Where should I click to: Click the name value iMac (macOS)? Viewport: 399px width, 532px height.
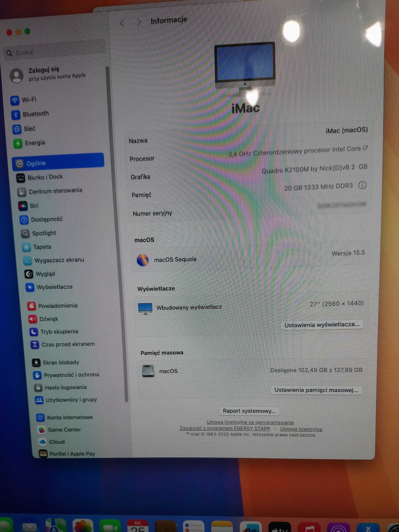point(347,130)
